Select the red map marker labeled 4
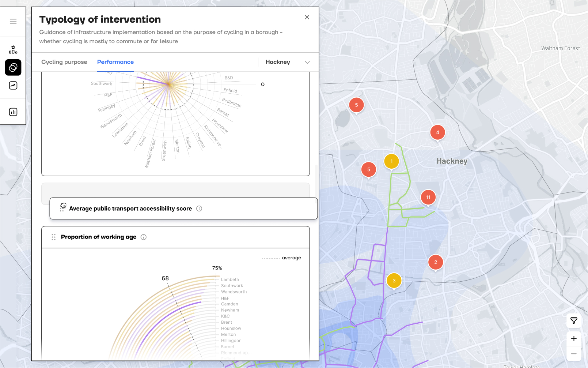Screen dimensions: 588x368 click(437, 132)
